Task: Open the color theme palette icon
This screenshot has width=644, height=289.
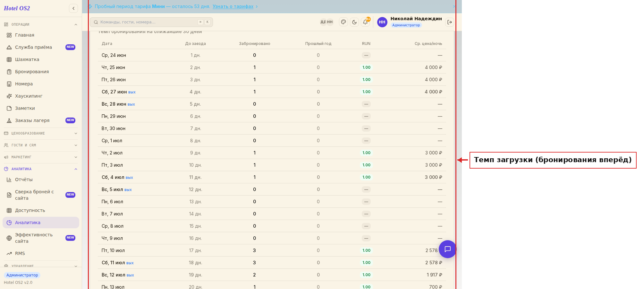Action: [343, 22]
